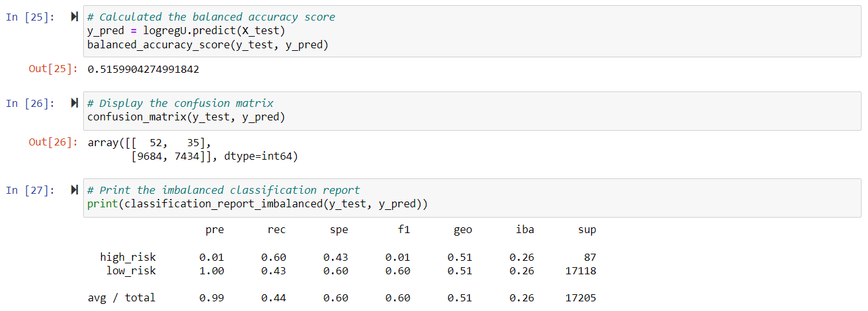The width and height of the screenshot is (868, 311).
Task: Click the line balanced_accuracy_score(y_test, y_pred)
Action: pyautogui.click(x=208, y=45)
